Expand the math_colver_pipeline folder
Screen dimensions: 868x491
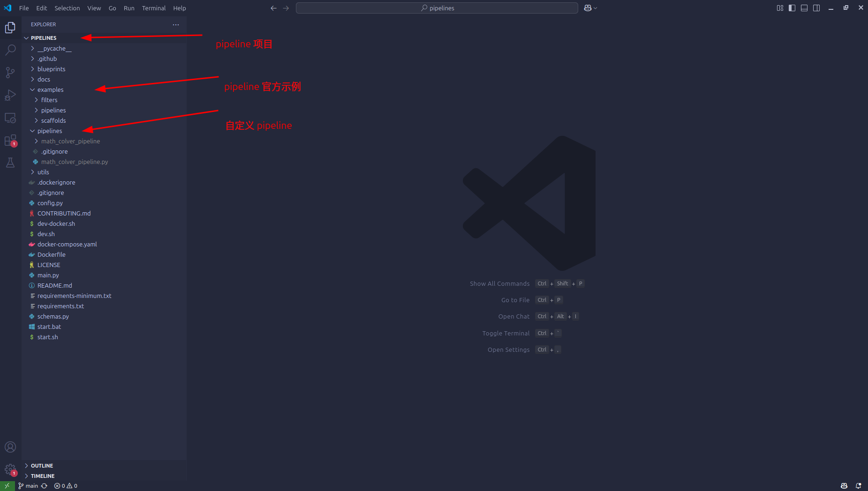click(104, 141)
